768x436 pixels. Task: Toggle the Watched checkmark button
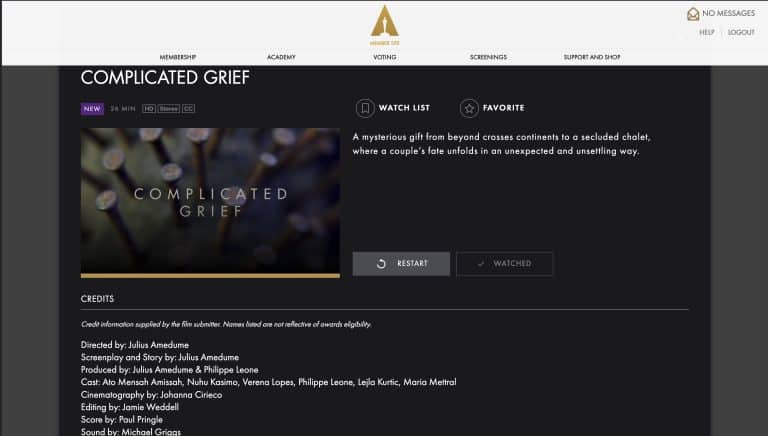[x=504, y=264]
